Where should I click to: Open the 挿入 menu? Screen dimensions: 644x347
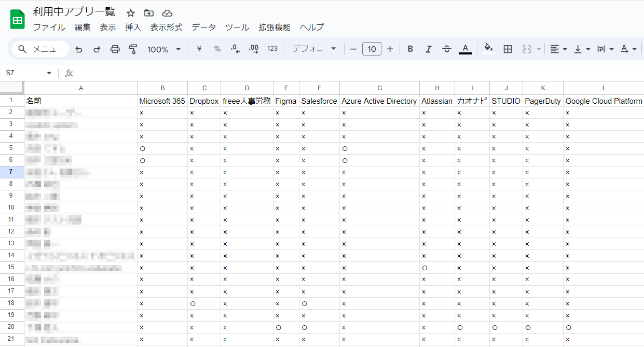[x=133, y=27]
